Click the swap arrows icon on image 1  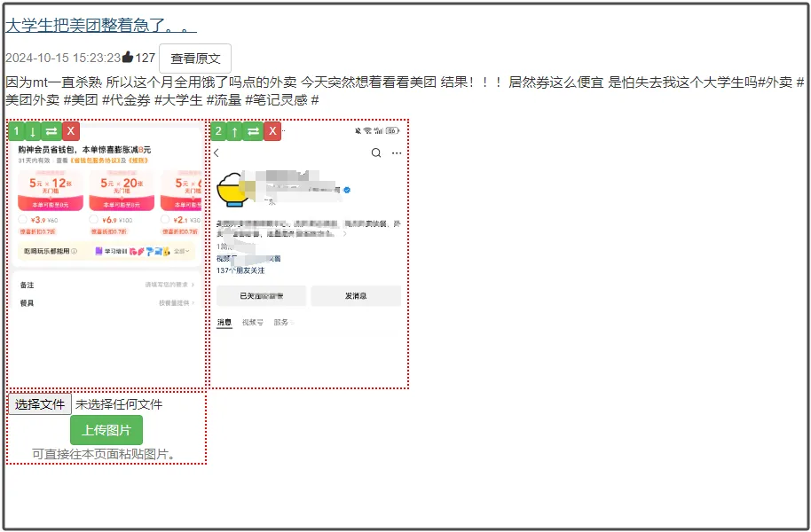[51, 131]
